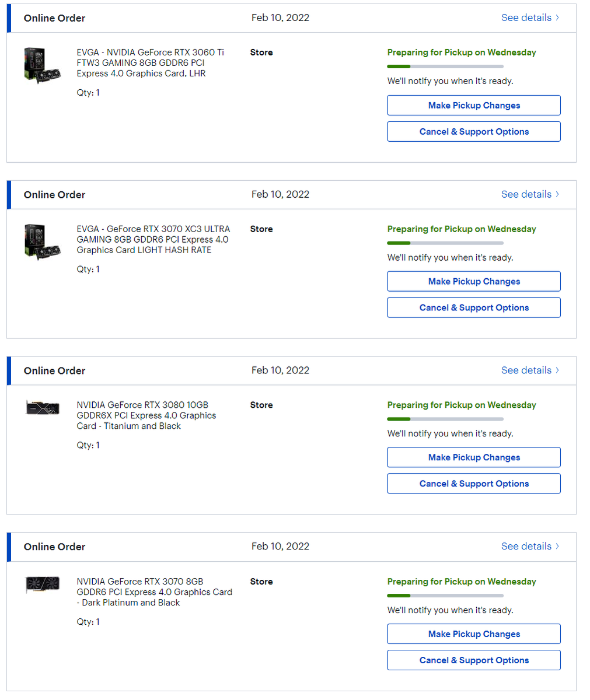Viewport: 590px width, 700px height.
Task: Click the pickup progress bar for RTX 3070 Dark Platinum order
Action: pyautogui.click(x=445, y=596)
